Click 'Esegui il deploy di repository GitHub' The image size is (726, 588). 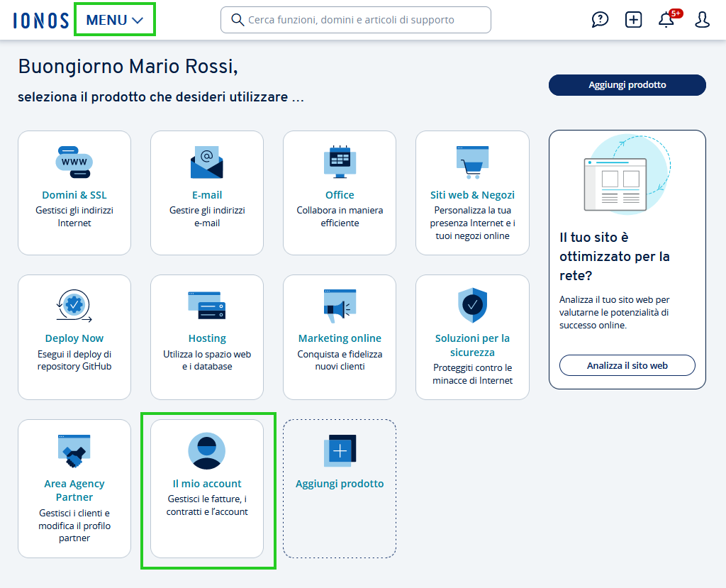click(x=74, y=360)
